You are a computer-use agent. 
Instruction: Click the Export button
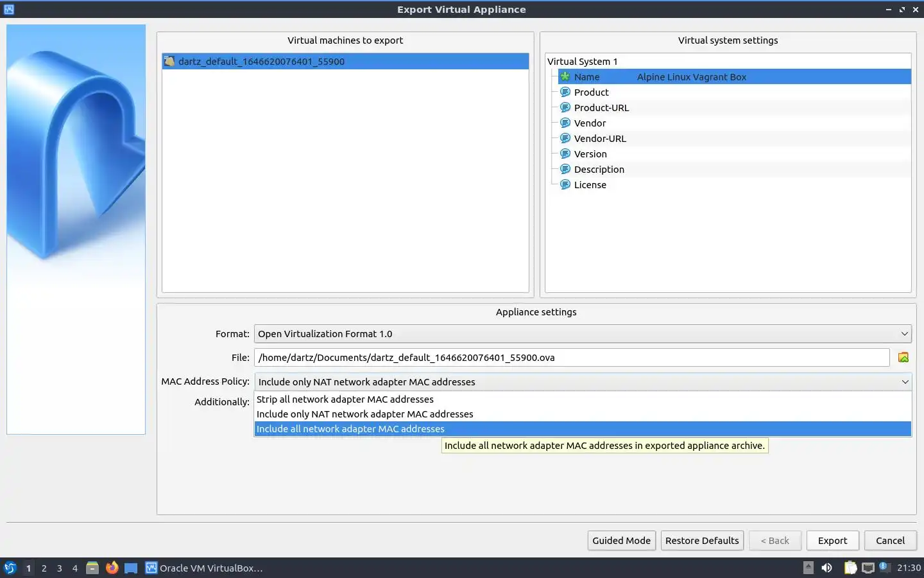coord(832,541)
